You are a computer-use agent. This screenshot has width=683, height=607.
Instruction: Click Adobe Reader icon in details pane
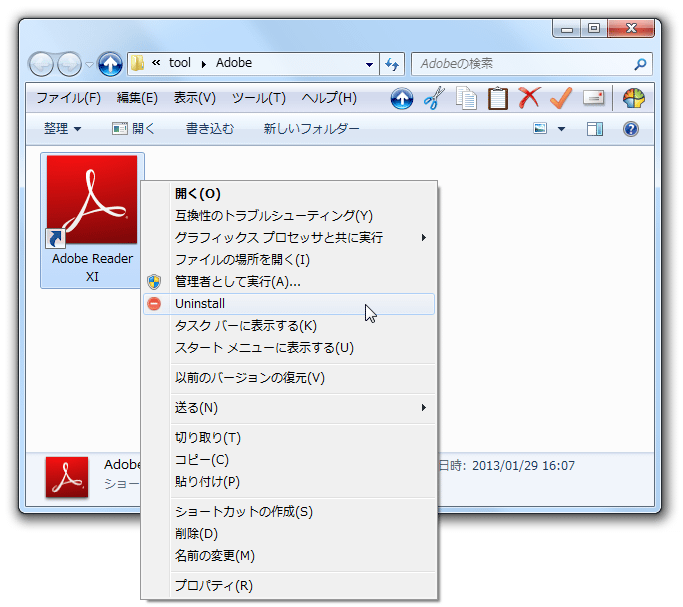(x=67, y=477)
